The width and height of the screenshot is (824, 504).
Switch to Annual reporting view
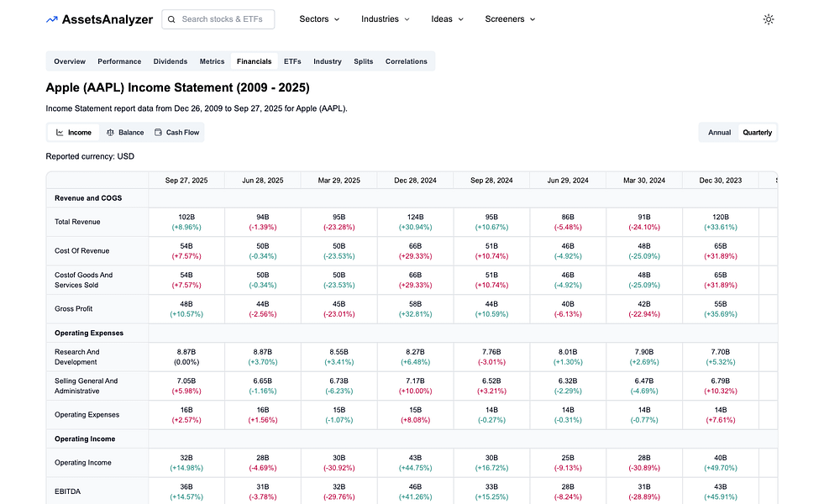coord(718,132)
